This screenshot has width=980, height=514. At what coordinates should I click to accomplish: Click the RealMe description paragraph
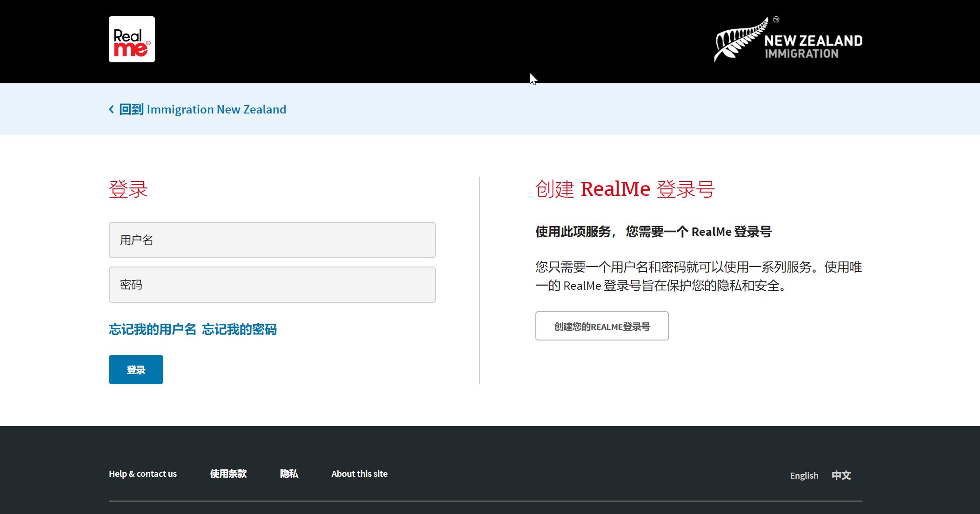(x=698, y=276)
